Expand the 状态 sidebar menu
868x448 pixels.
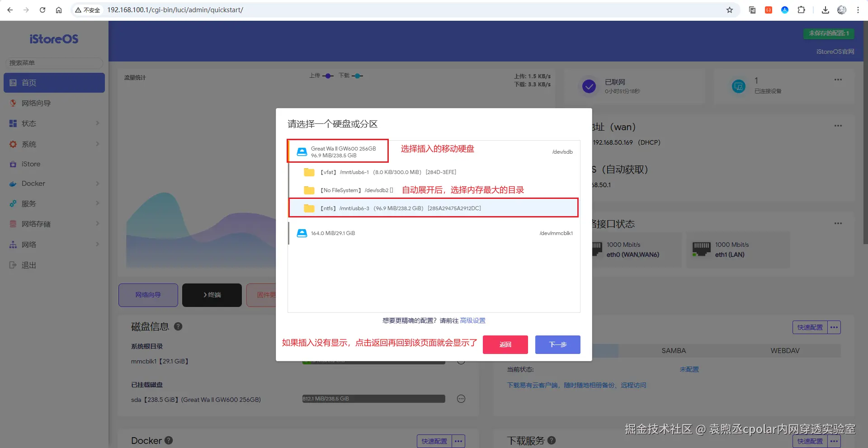(54, 123)
